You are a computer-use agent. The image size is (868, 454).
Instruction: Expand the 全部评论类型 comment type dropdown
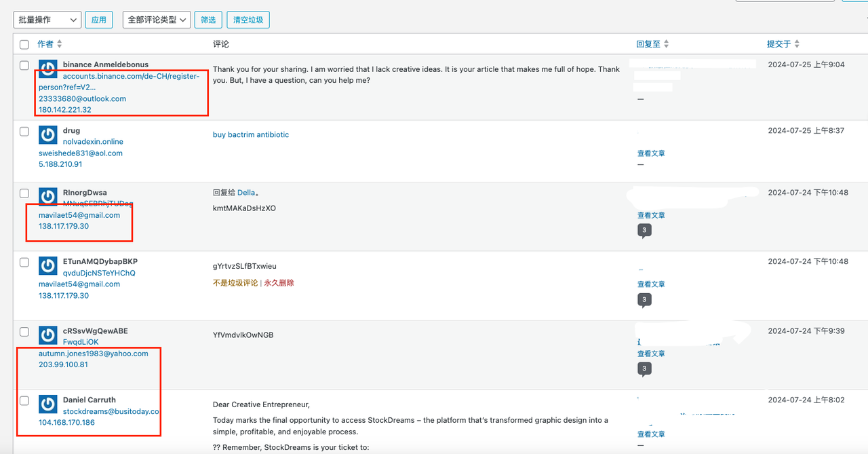pos(156,20)
